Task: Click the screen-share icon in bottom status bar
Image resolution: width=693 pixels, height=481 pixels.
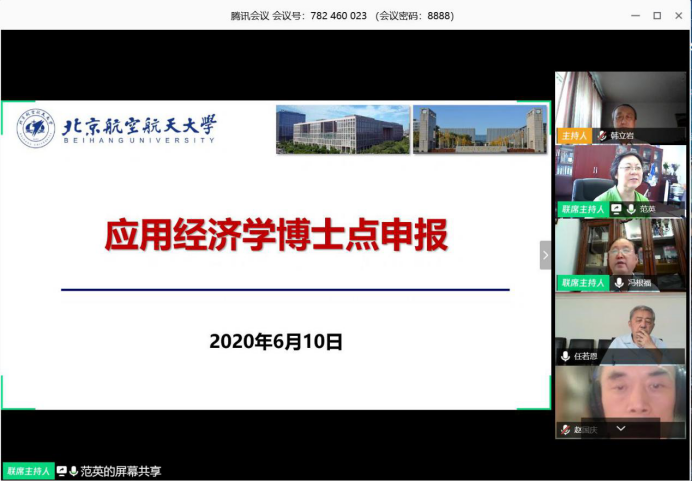Action: [x=62, y=471]
